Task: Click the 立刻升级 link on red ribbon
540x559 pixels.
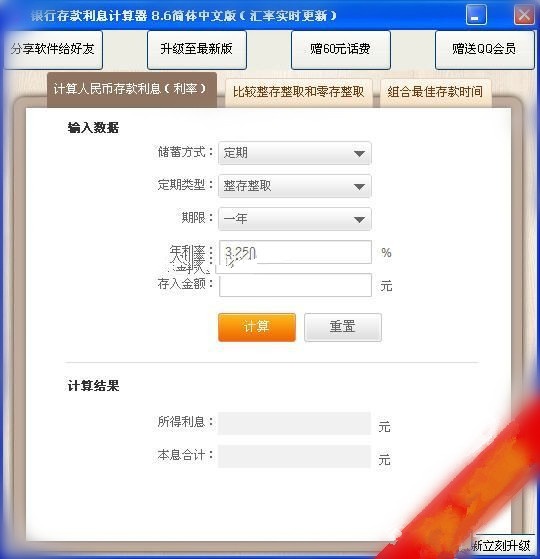Action: 506,545
